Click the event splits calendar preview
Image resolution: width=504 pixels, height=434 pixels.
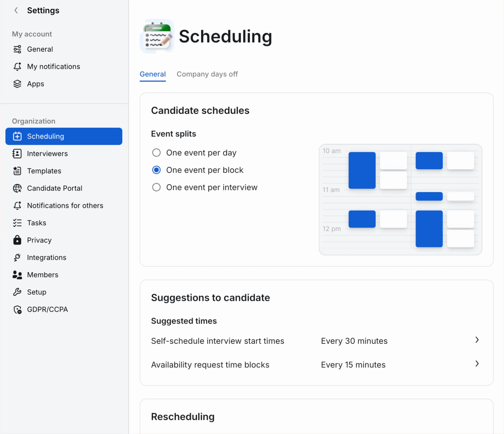pos(400,199)
